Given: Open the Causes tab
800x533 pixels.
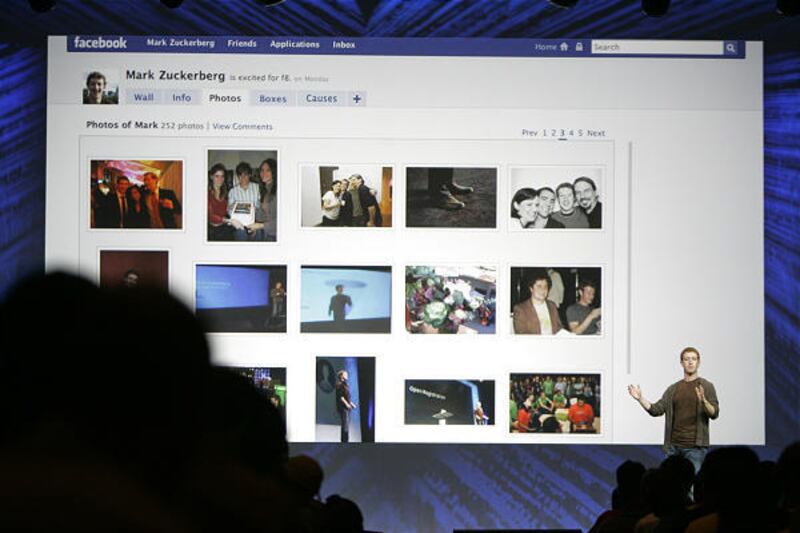Looking at the screenshot, I should pos(321,99).
